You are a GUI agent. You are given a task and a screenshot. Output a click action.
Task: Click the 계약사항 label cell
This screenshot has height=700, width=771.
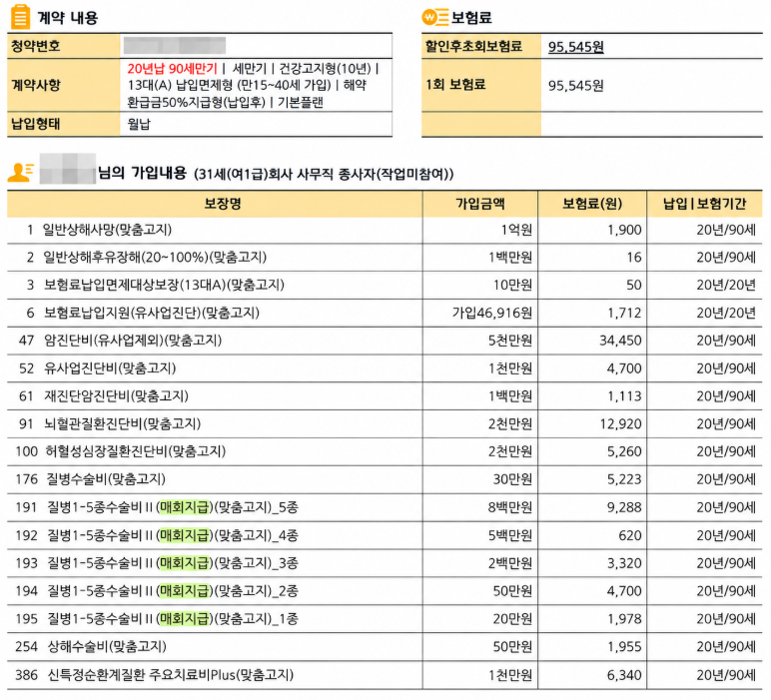pos(64,85)
